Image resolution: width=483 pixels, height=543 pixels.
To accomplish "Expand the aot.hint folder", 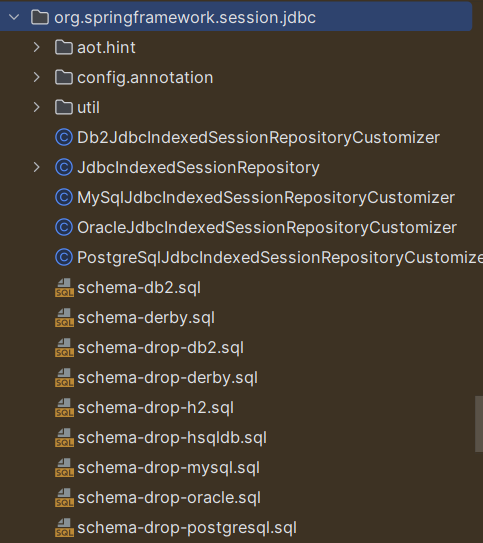I will tap(37, 47).
